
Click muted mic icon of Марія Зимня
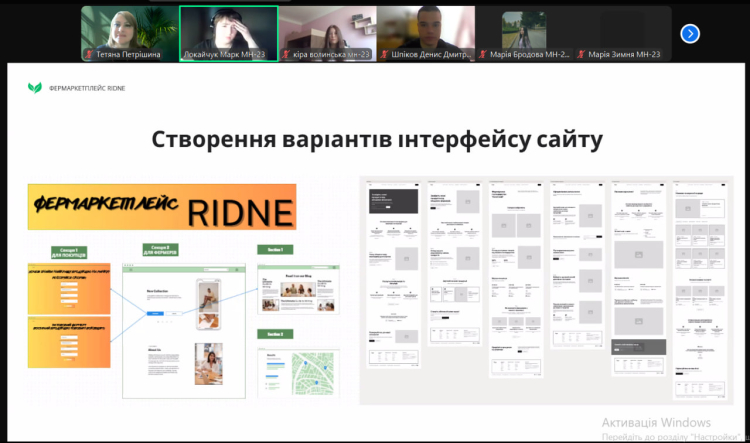point(581,56)
